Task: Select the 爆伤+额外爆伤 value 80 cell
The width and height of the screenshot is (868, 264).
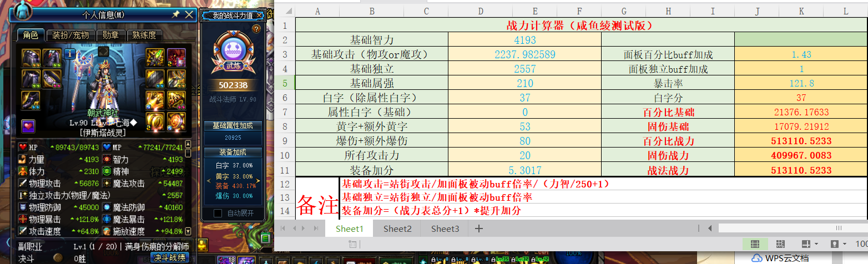Action: pos(524,141)
